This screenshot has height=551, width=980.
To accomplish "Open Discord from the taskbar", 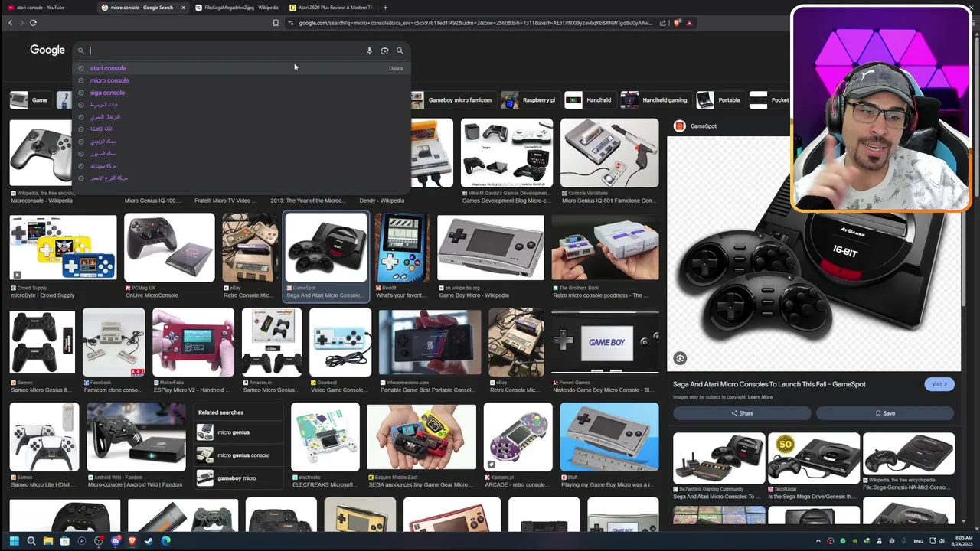I will click(116, 541).
